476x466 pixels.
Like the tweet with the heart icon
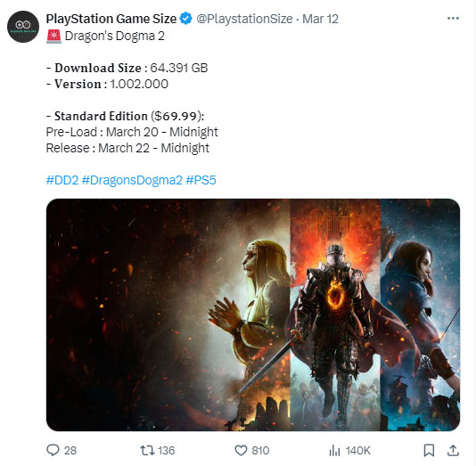tap(241, 450)
